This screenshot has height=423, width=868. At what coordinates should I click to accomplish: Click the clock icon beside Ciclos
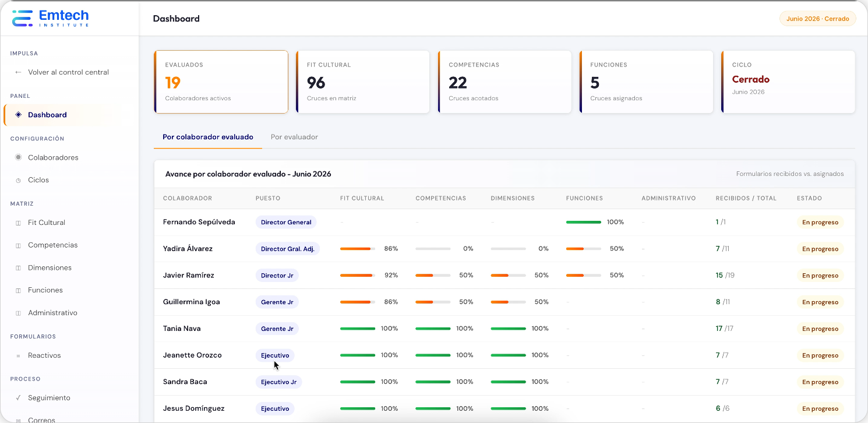tap(18, 180)
